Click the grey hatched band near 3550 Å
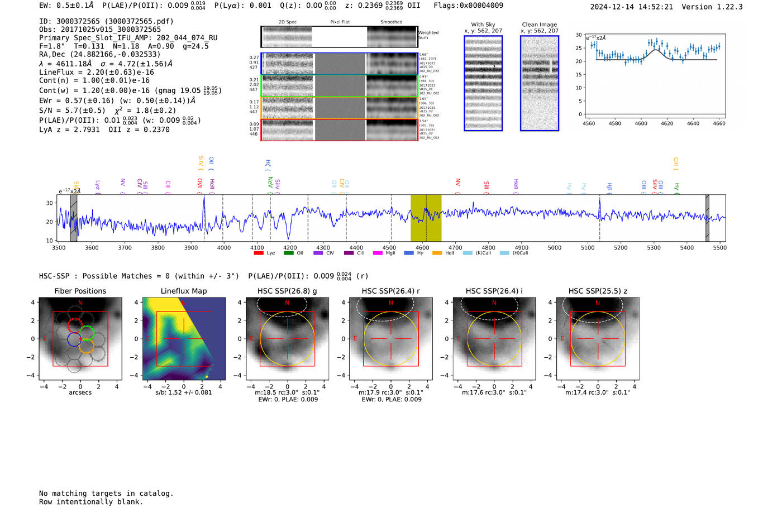 coord(73,218)
